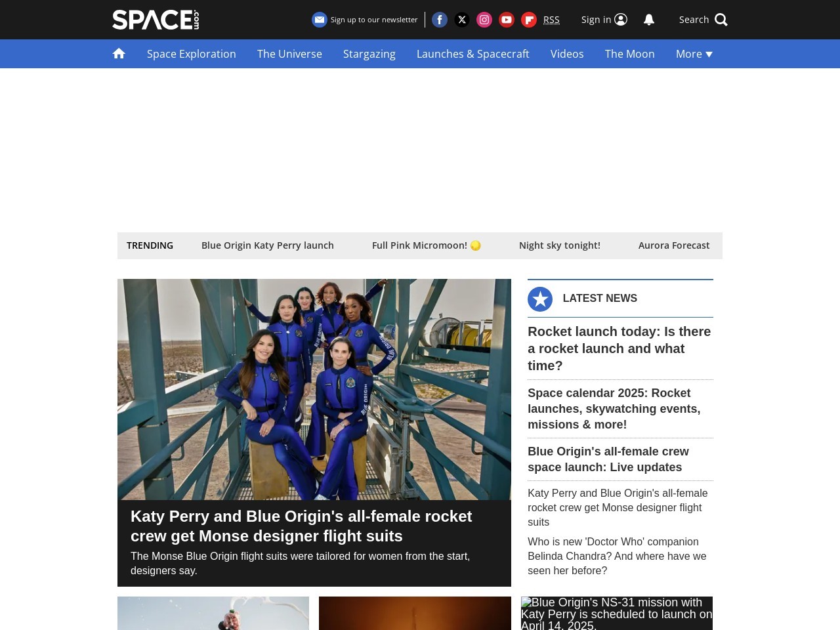Open NS-31 mission image card
Screen dimensions: 840x630
click(x=617, y=613)
